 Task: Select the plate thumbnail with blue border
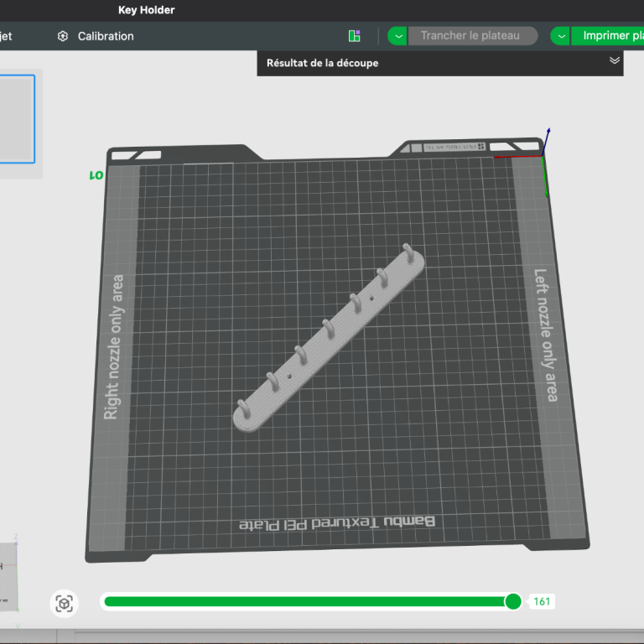point(17,119)
